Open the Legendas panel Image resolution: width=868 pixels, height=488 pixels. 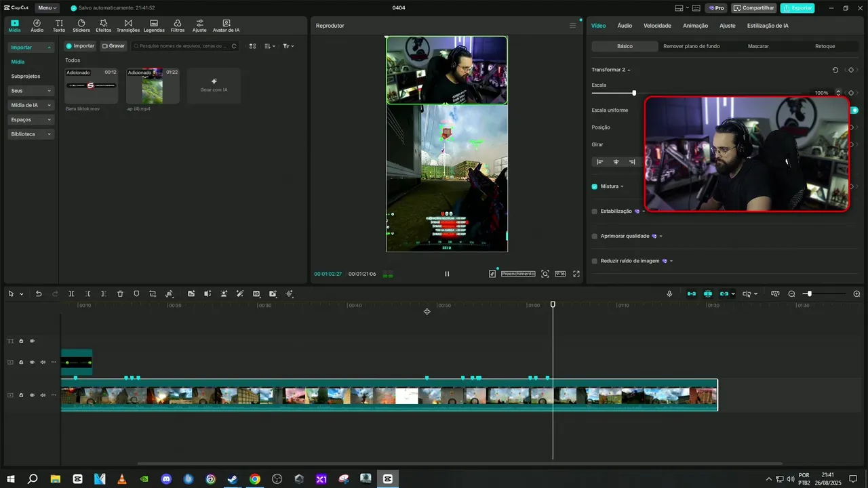154,26
